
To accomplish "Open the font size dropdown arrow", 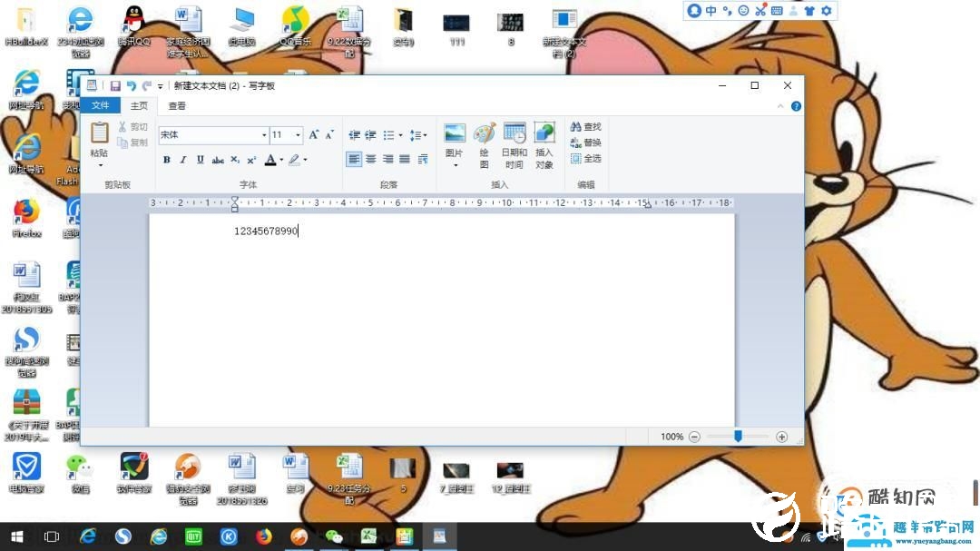I will tap(299, 134).
